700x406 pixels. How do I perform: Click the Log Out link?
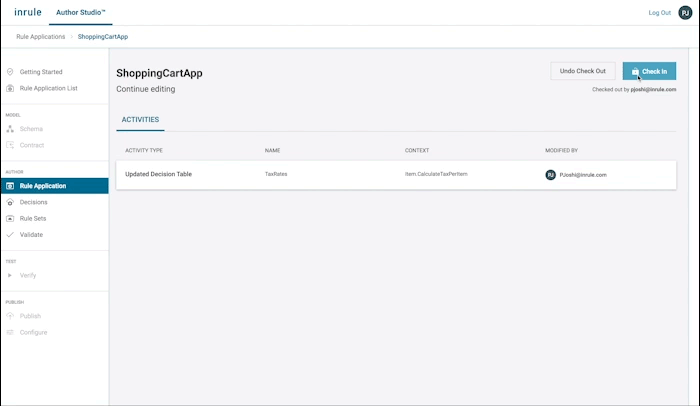pos(659,13)
